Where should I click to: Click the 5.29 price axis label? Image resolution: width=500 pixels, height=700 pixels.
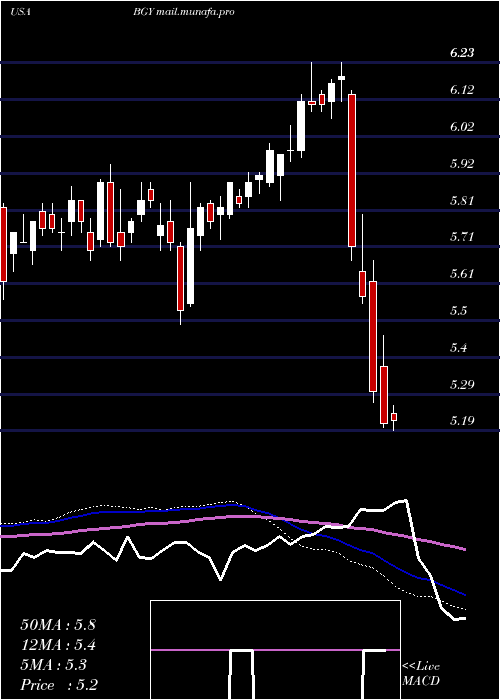(462, 384)
